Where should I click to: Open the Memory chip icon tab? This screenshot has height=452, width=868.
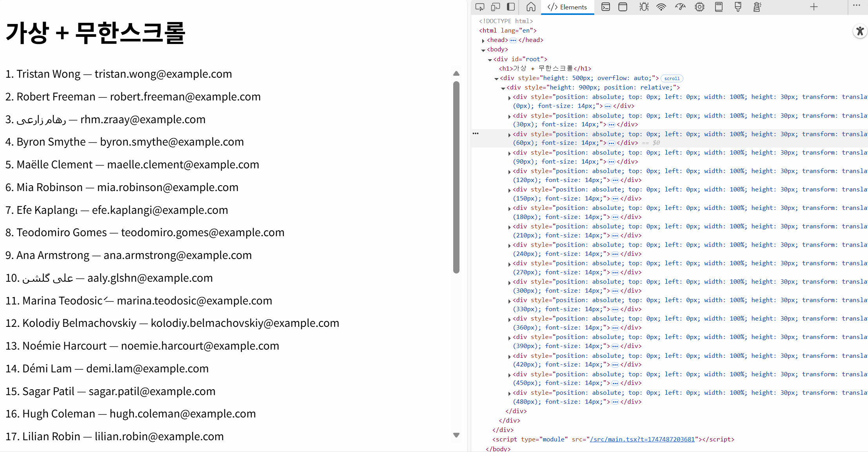tap(699, 7)
